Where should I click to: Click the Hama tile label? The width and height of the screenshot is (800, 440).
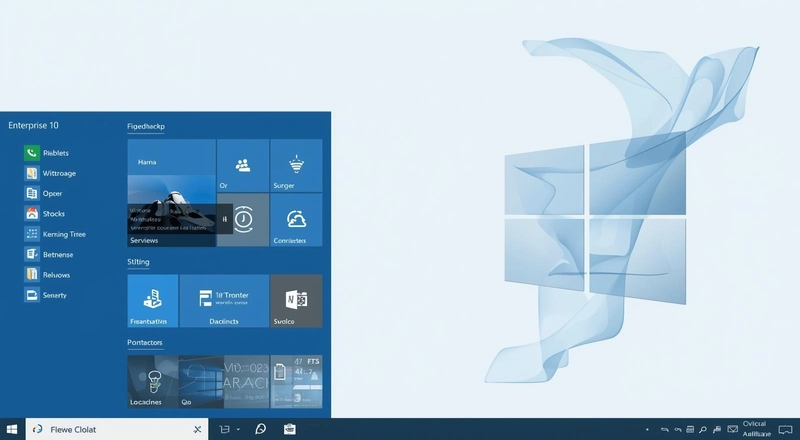tap(147, 162)
